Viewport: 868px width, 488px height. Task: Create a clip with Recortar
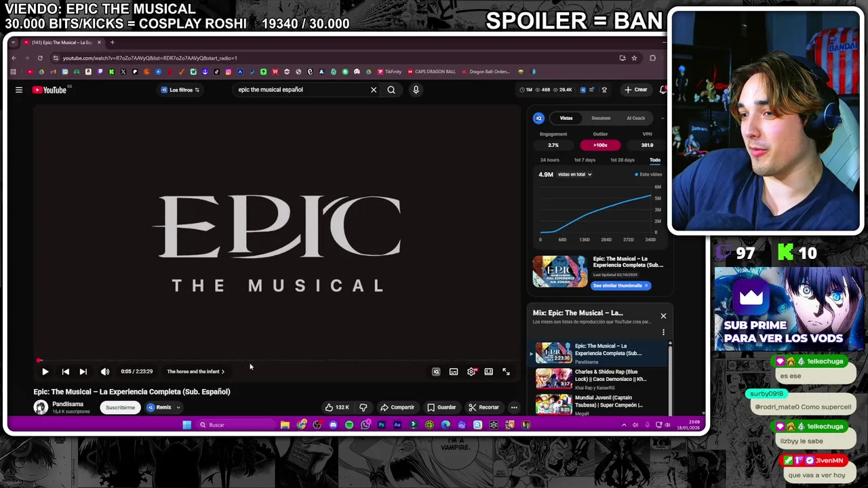pos(484,407)
